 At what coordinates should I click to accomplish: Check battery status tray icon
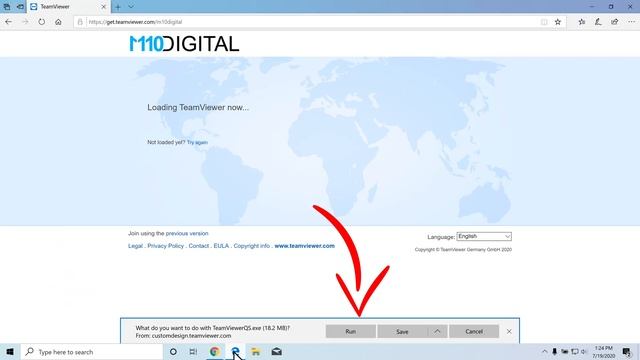(x=564, y=351)
